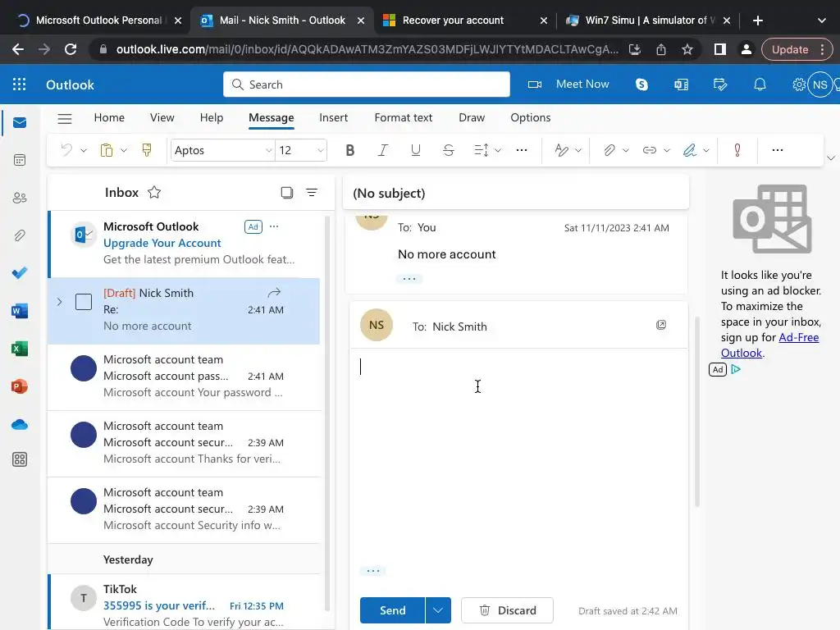Open the Signature dropdown arrow
This screenshot has height=630, width=840.
click(x=706, y=151)
